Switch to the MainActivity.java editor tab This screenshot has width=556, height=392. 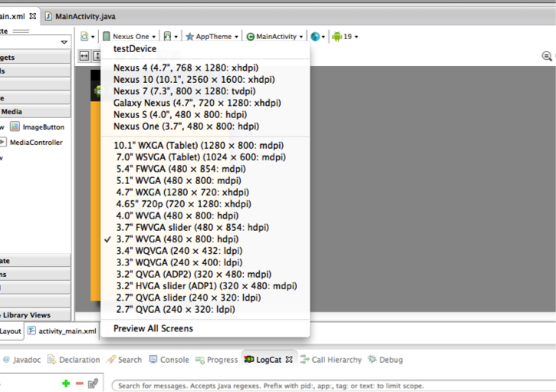[81, 16]
